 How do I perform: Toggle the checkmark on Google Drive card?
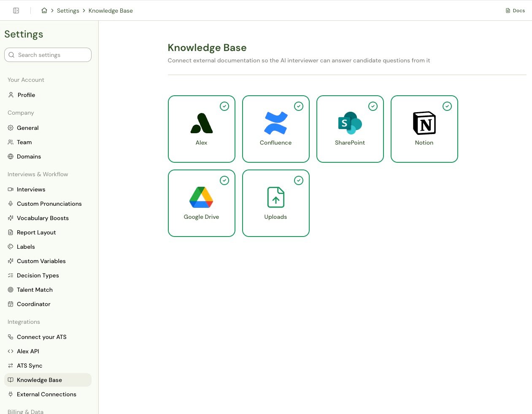point(224,180)
